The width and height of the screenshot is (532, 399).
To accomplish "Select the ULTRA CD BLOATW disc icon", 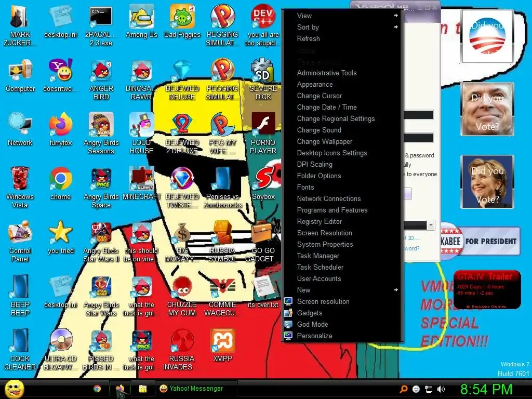I will click(x=61, y=349).
